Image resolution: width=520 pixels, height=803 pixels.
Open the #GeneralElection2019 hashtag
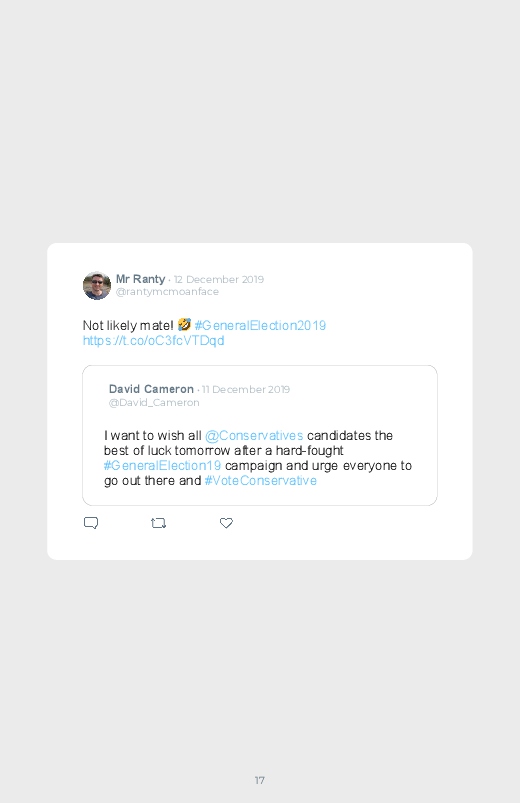coord(260,325)
